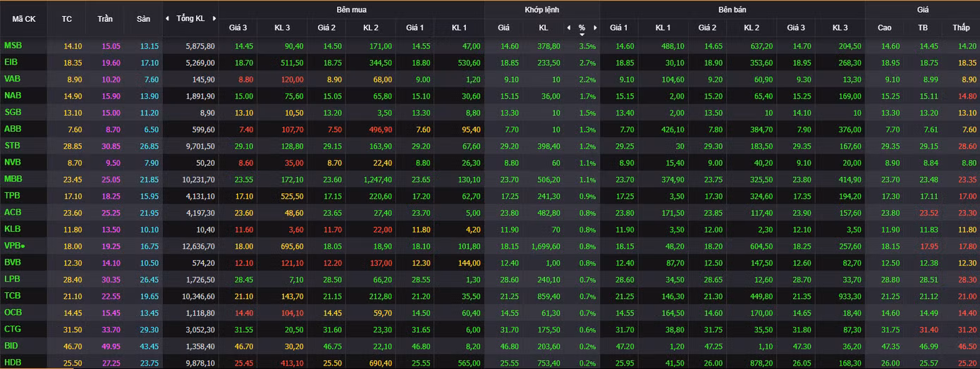Click the Bên mua group header
This screenshot has width=980, height=369.
click(x=351, y=10)
